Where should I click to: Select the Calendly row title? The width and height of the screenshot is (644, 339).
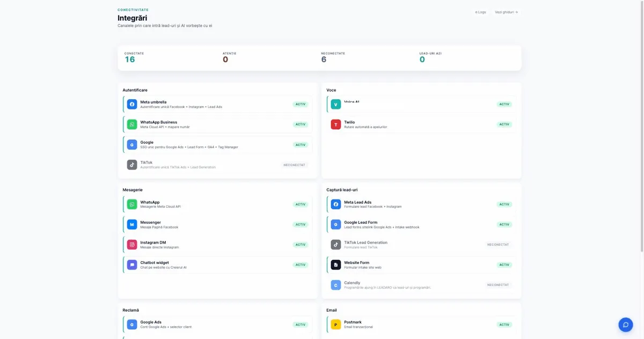tap(353, 283)
